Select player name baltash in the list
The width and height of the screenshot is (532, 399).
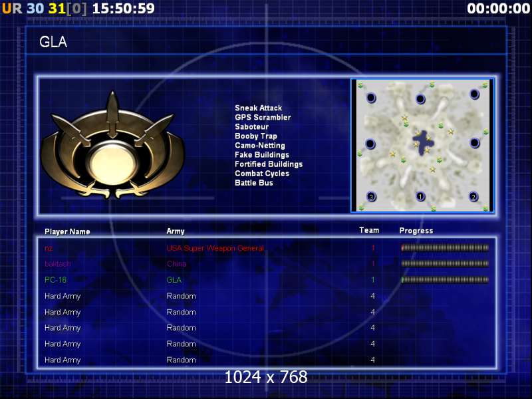[58, 264]
